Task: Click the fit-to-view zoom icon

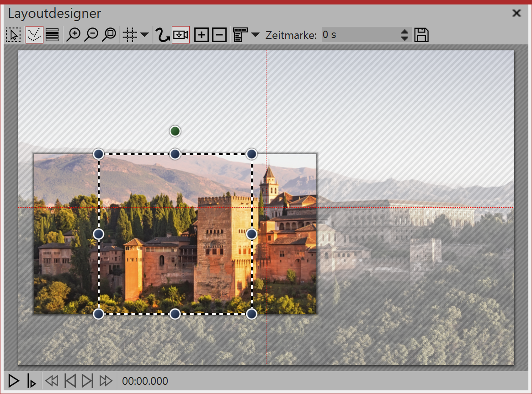Action: (x=109, y=34)
